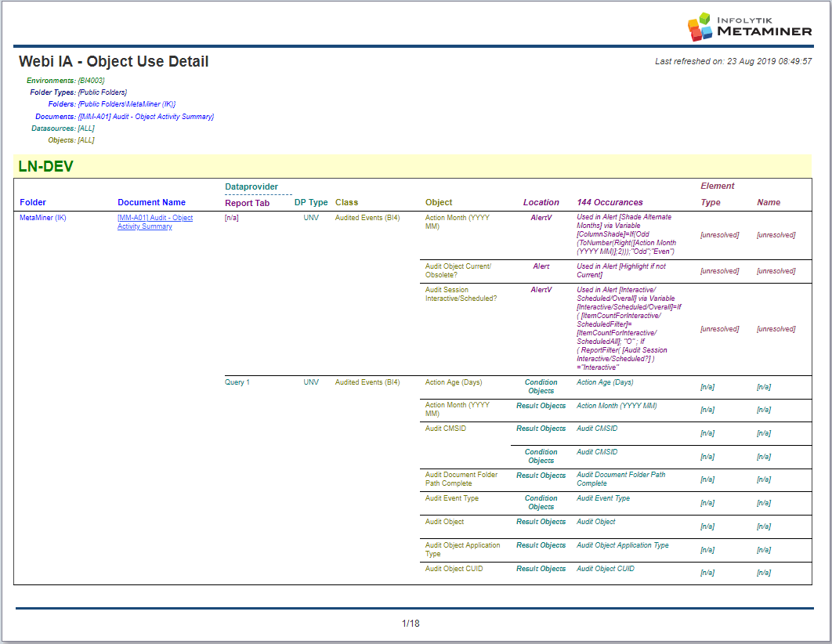The height and width of the screenshot is (644, 832).
Task: Click the LN-DEV section heading
Action: point(45,167)
